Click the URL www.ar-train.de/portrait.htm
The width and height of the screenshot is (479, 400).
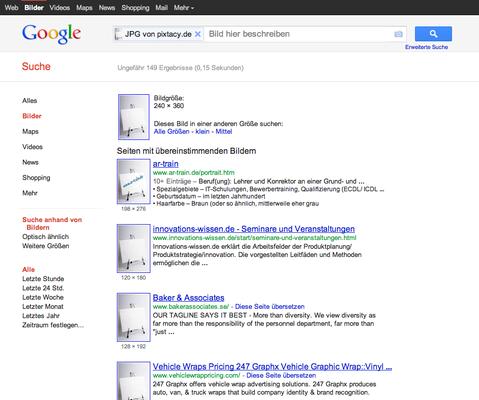(x=194, y=173)
